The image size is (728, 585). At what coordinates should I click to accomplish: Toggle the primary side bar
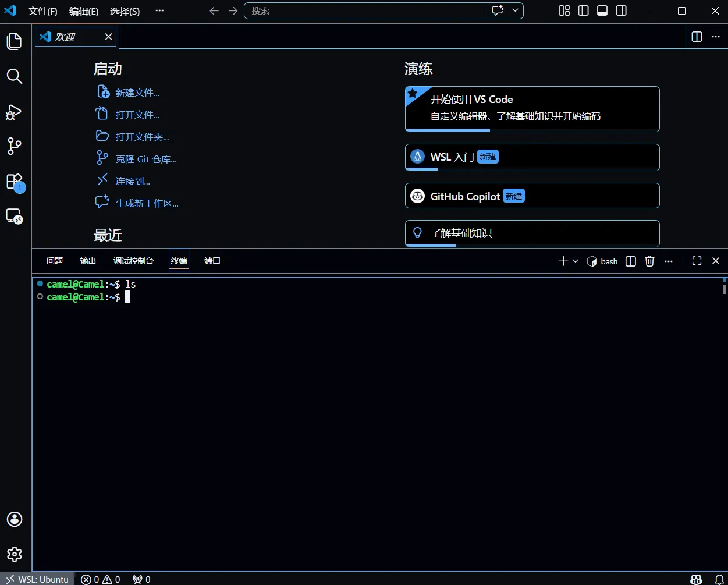click(x=583, y=10)
